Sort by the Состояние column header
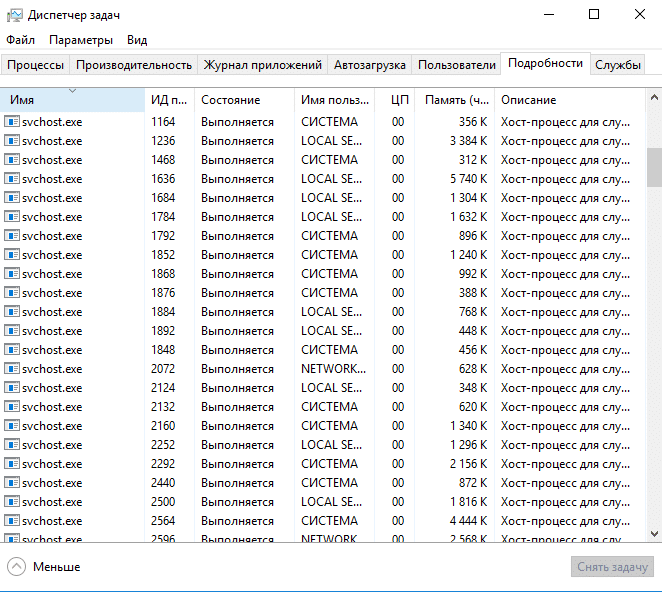662x592 pixels. coord(244,100)
